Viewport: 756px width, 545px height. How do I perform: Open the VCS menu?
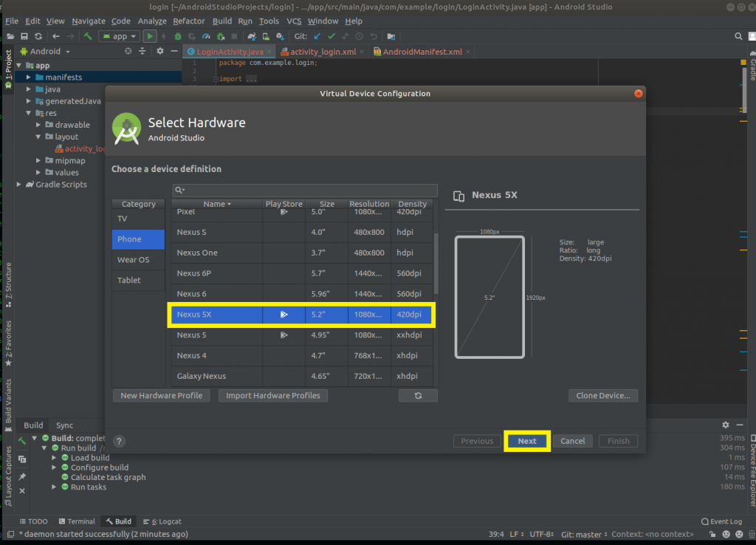tap(294, 21)
